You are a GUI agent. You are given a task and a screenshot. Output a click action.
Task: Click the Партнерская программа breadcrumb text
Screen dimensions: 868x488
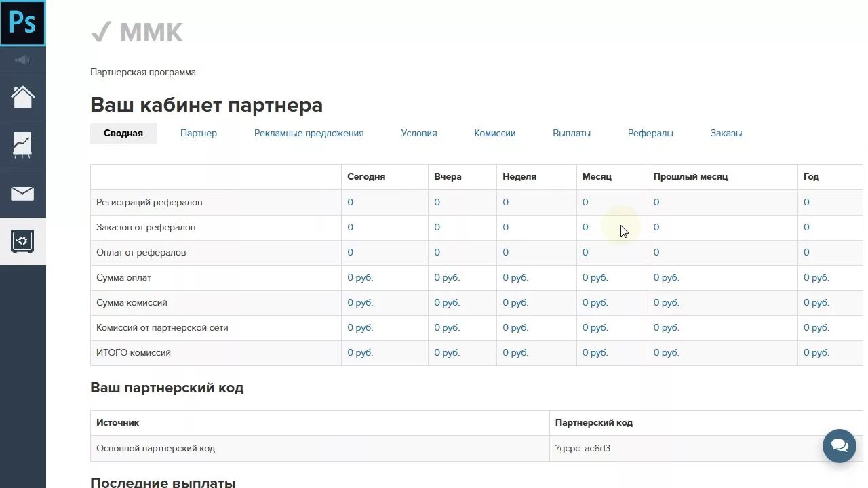pos(142,72)
